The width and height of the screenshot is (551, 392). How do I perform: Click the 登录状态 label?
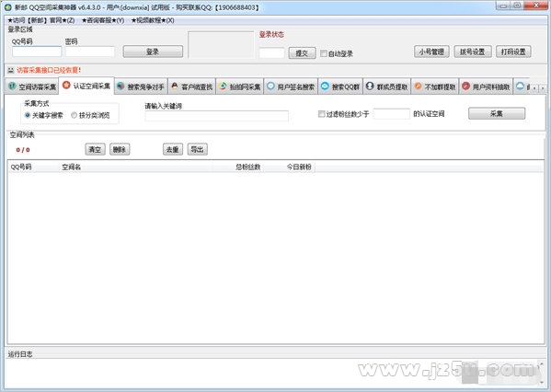[x=271, y=34]
